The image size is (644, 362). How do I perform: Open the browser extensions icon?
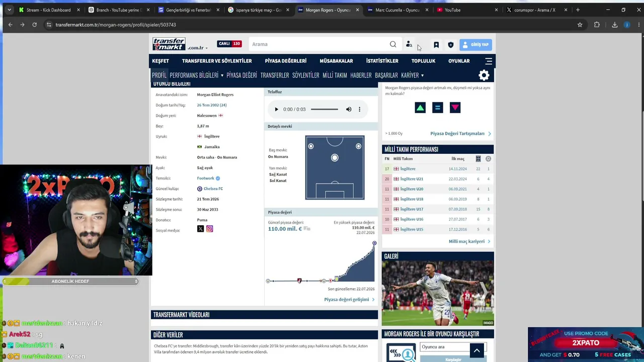click(597, 25)
